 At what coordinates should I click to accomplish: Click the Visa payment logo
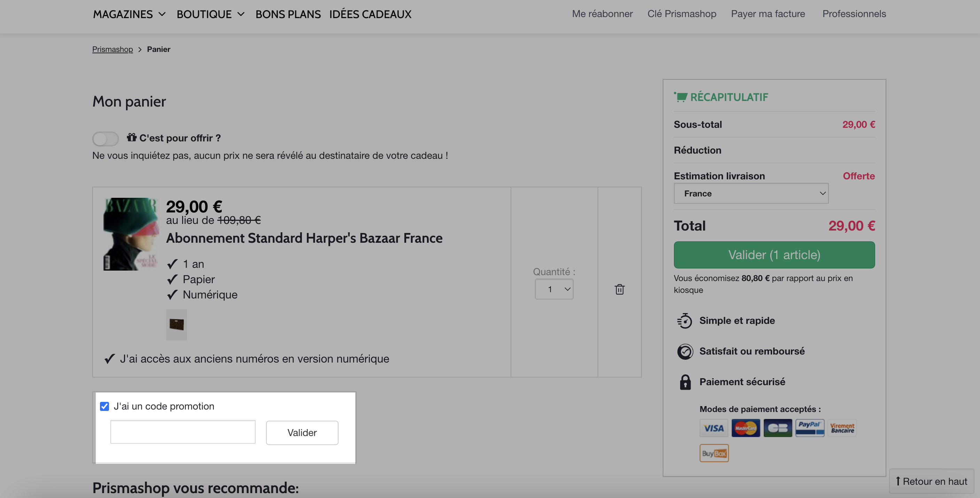(x=714, y=428)
